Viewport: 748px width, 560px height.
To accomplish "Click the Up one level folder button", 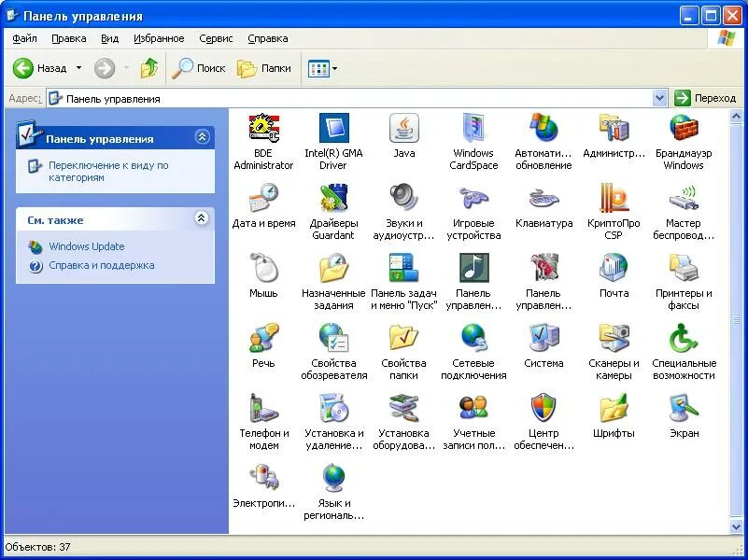I will point(149,69).
